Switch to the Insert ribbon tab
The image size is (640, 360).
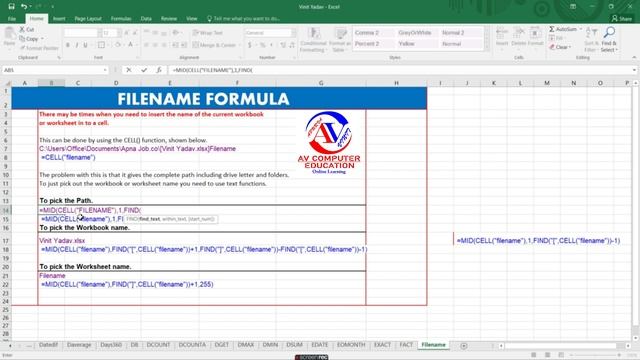59,19
